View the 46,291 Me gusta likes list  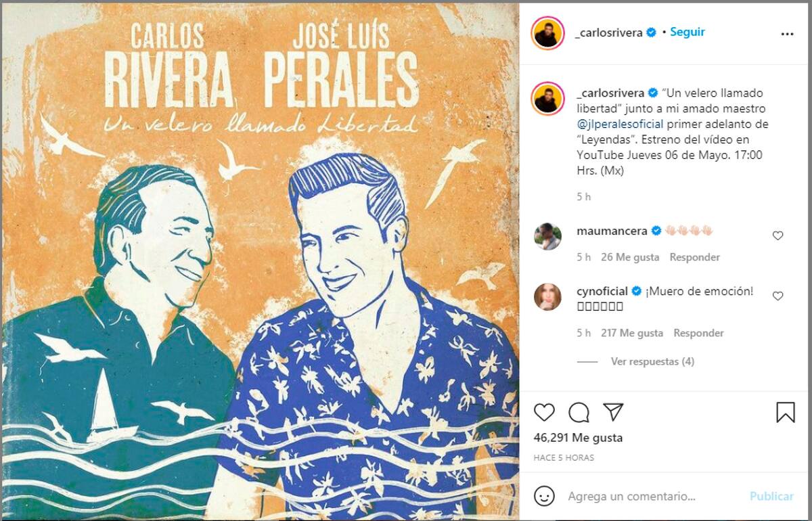[578, 438]
